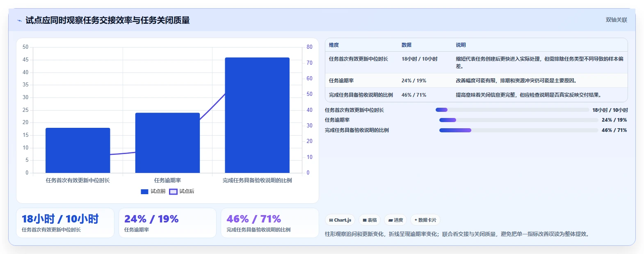Select the 表格 tag chip
Image resolution: width=644 pixels, height=254 pixels.
(370, 220)
